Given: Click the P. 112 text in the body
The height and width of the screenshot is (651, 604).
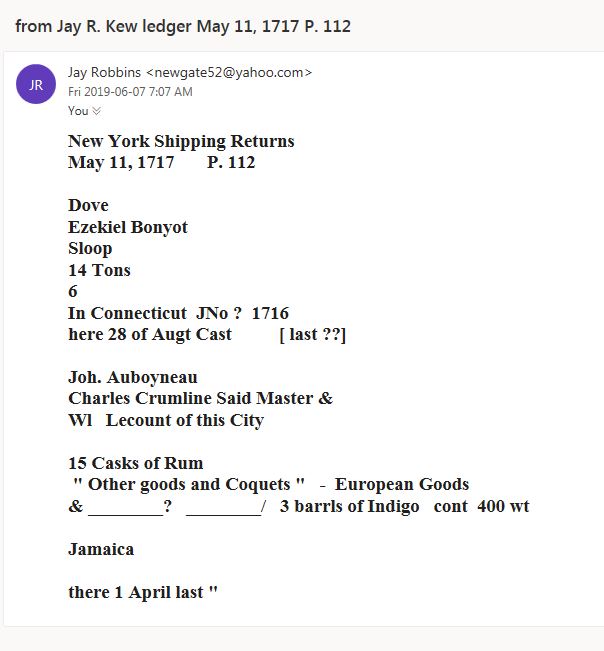Looking at the screenshot, I should pyautogui.click(x=231, y=162).
